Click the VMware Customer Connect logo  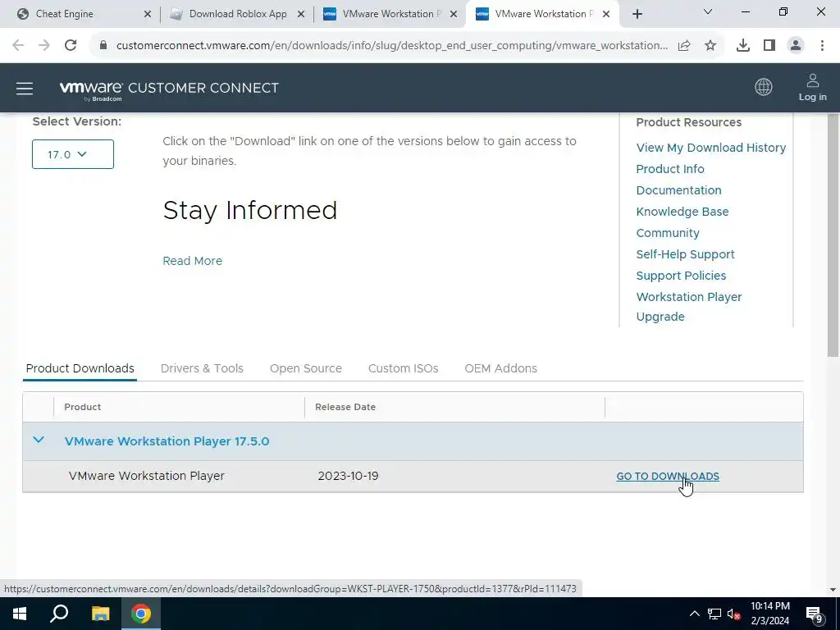(x=169, y=89)
